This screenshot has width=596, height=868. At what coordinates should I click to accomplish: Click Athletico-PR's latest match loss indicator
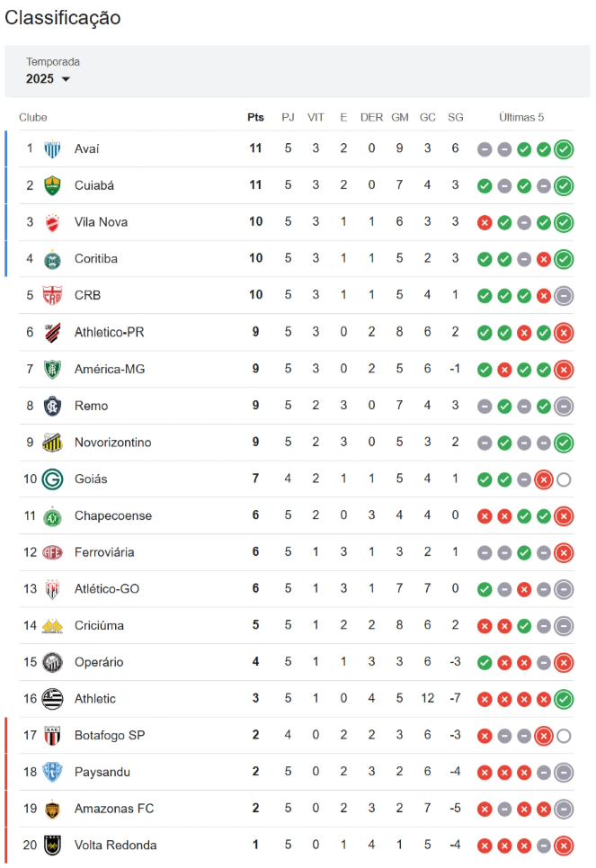click(x=564, y=333)
